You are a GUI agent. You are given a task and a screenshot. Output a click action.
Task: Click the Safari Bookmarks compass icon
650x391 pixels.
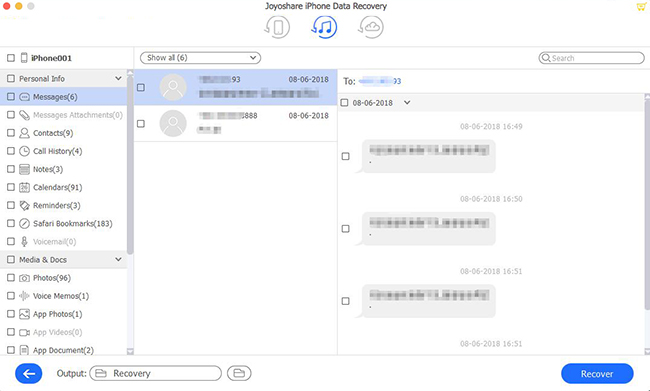tap(24, 223)
